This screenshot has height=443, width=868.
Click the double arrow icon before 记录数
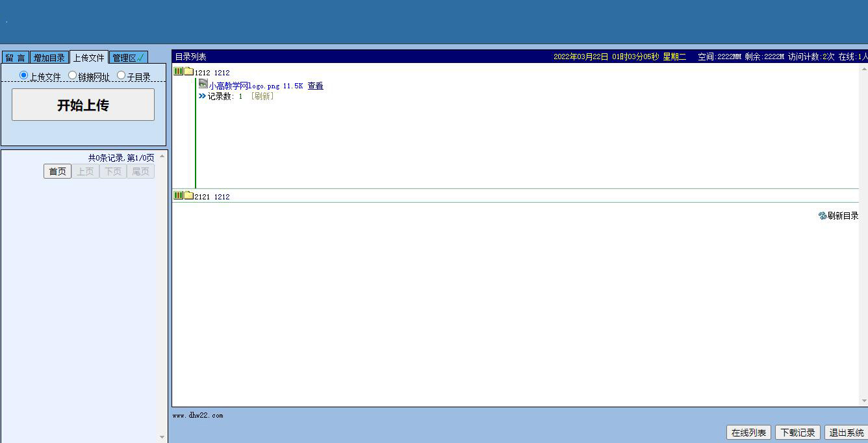pyautogui.click(x=202, y=96)
